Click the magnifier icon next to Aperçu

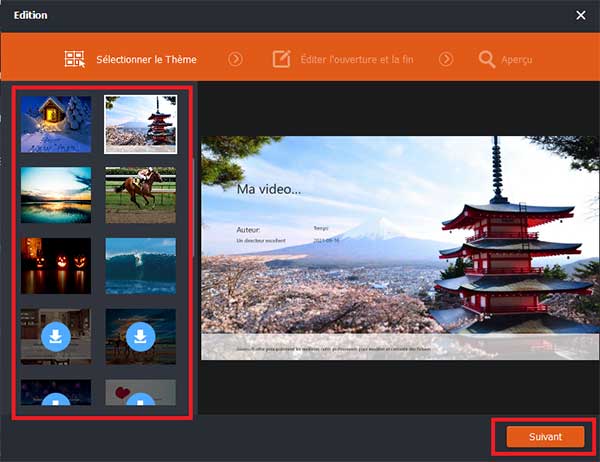point(487,59)
